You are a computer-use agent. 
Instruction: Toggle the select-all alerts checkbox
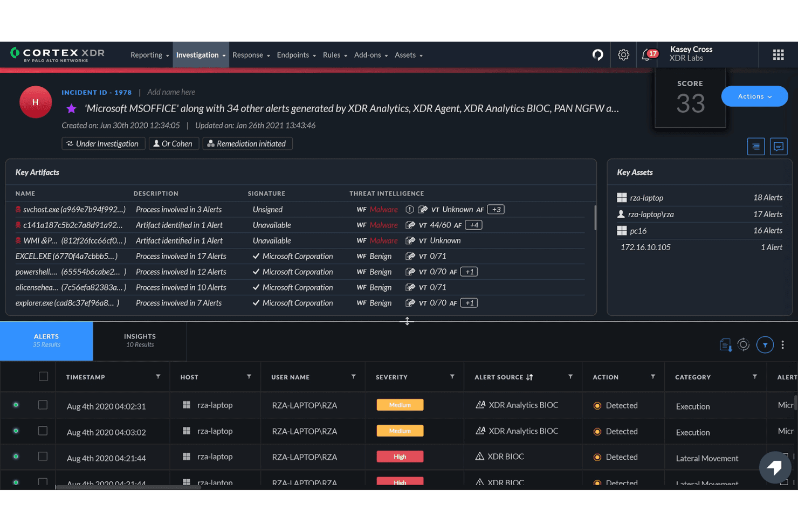[x=44, y=376]
